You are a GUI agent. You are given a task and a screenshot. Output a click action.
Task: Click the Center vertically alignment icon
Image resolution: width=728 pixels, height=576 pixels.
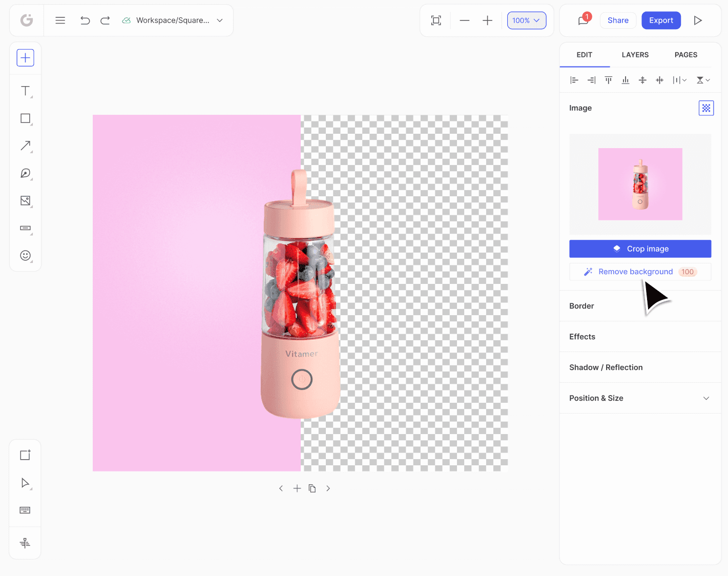click(x=642, y=80)
